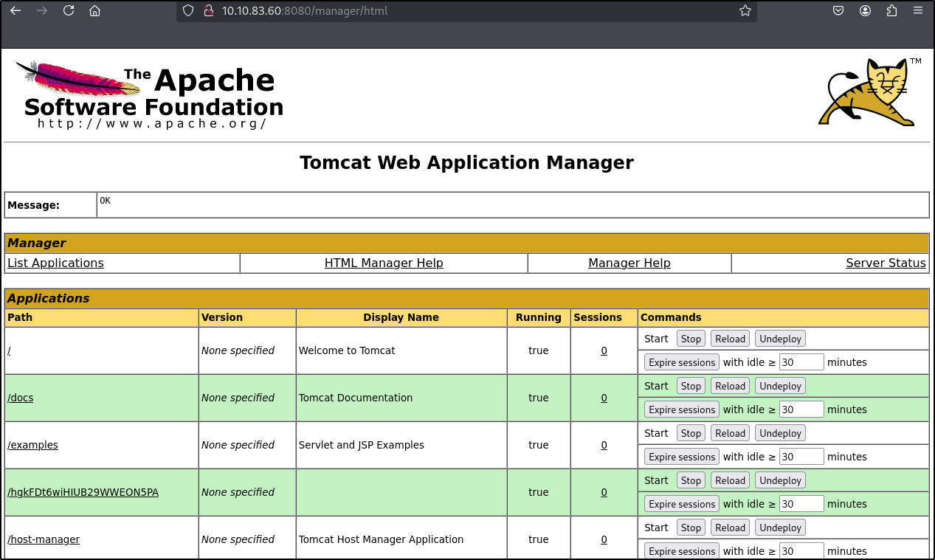
Task: Expire sessions for the root application
Action: pos(682,362)
